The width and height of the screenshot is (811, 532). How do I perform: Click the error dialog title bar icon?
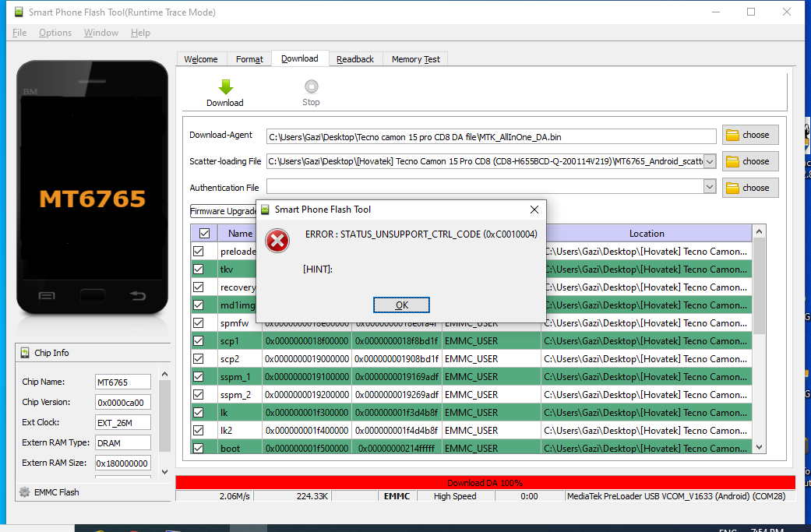266,210
